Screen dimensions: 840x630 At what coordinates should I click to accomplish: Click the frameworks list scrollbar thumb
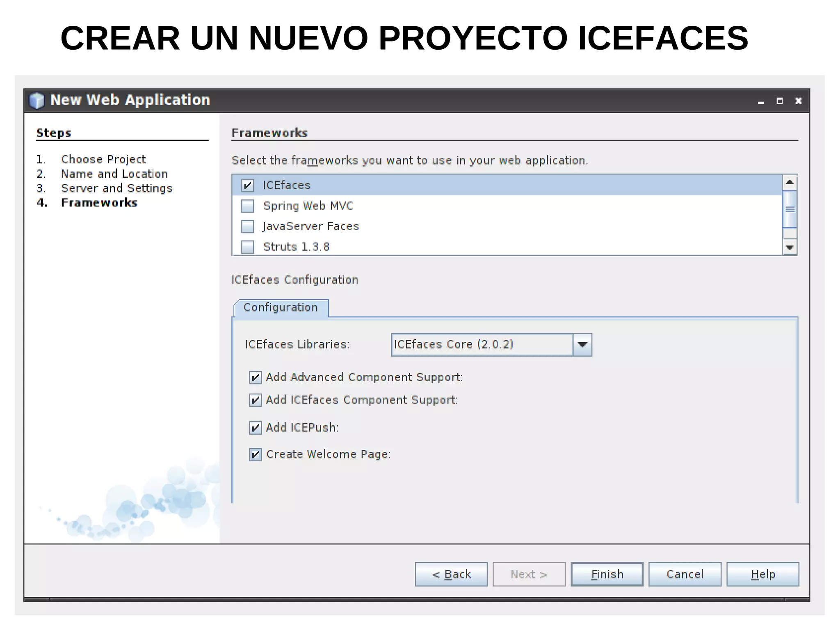790,209
